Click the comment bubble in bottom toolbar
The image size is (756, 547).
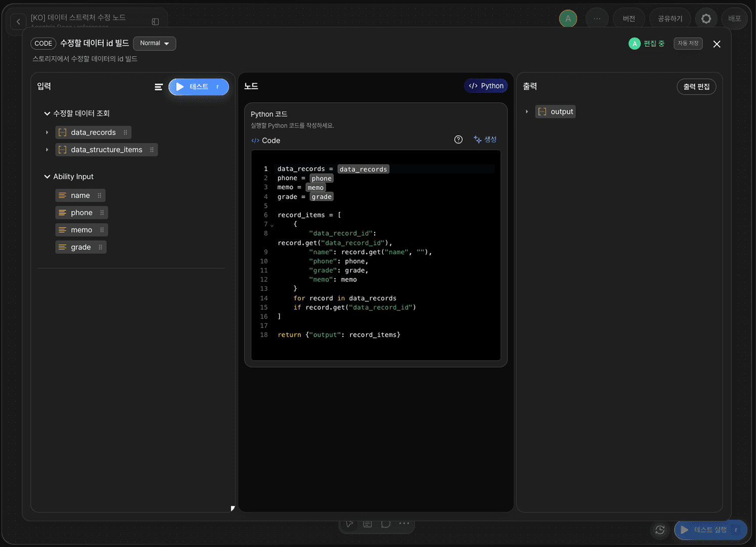pos(386,524)
